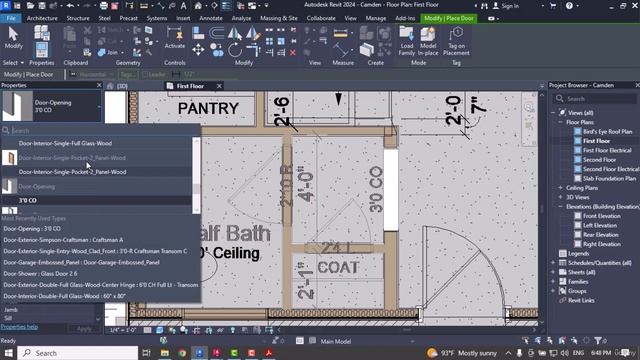
Task: Click the Open folder icon in quick access toolbar
Action: [x=30, y=6]
